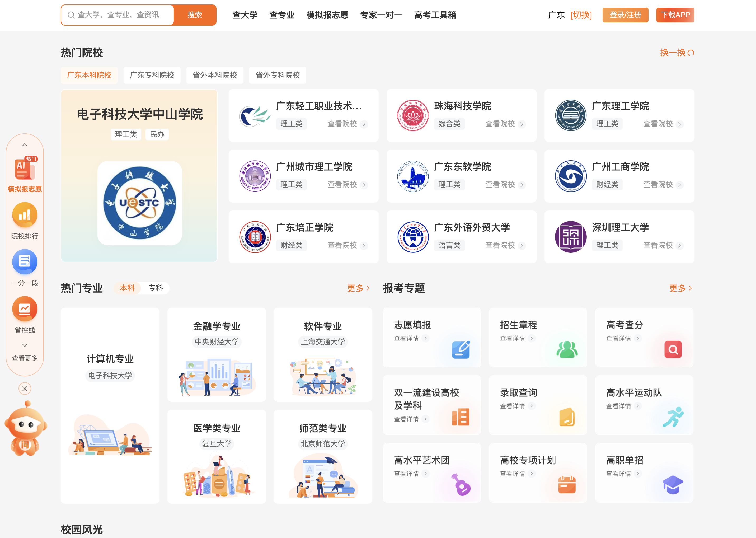Viewport: 756px width, 538px height.
Task: Open the 查专业 nav menu
Action: 282,15
